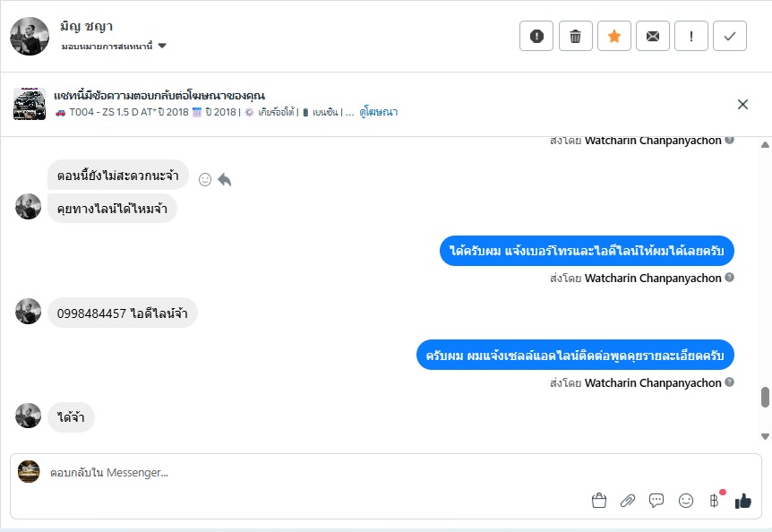Viewport: 772px width, 532px height.
Task: React with emoji to the first customer message
Action: click(x=204, y=179)
